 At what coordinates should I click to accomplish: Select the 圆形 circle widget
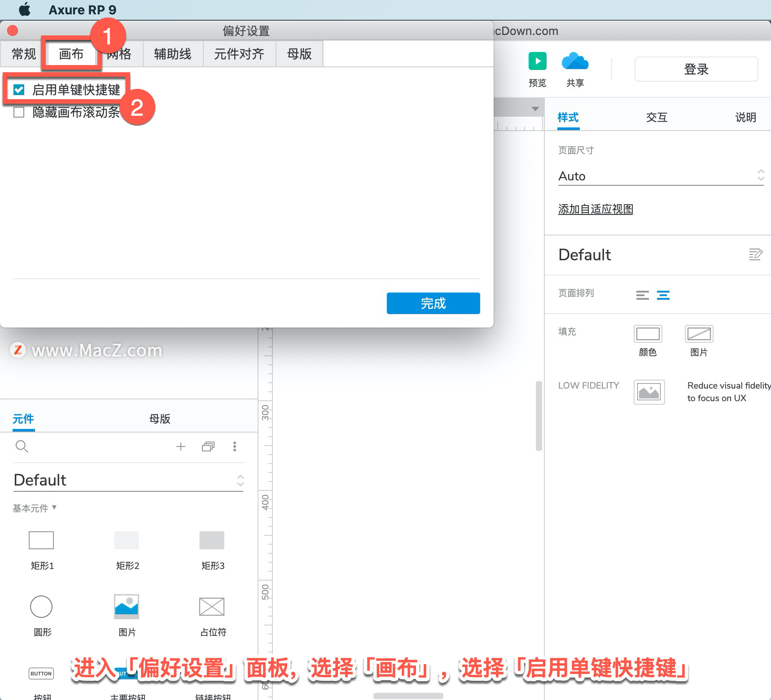click(x=41, y=607)
